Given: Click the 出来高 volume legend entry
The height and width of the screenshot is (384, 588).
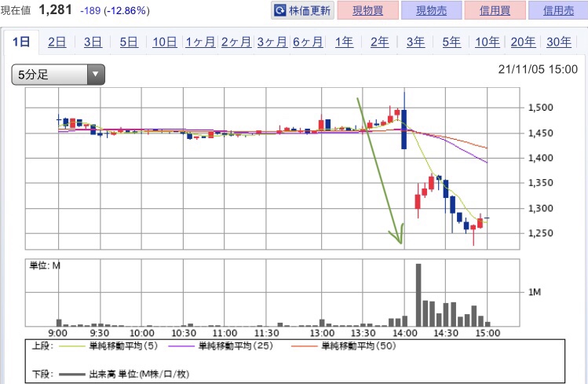Looking at the screenshot, I should point(124,374).
